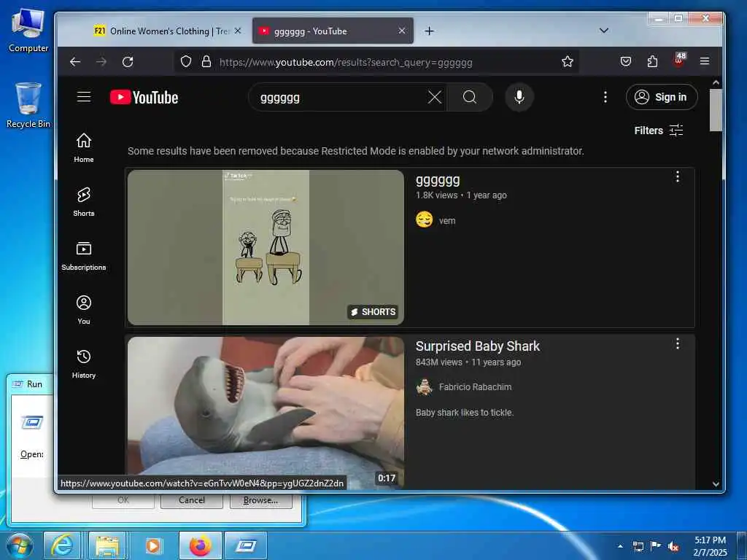747x560 pixels.
Task: Click the volume muted tray icon
Action: tap(673, 547)
